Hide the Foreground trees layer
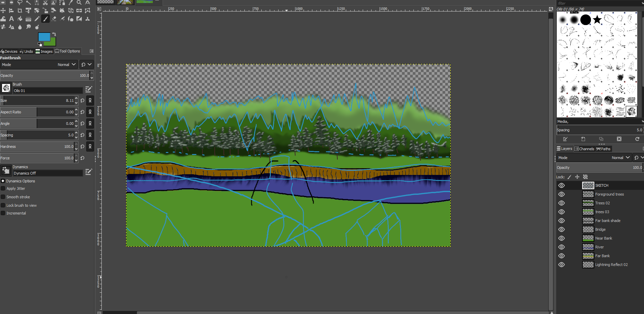 562,194
